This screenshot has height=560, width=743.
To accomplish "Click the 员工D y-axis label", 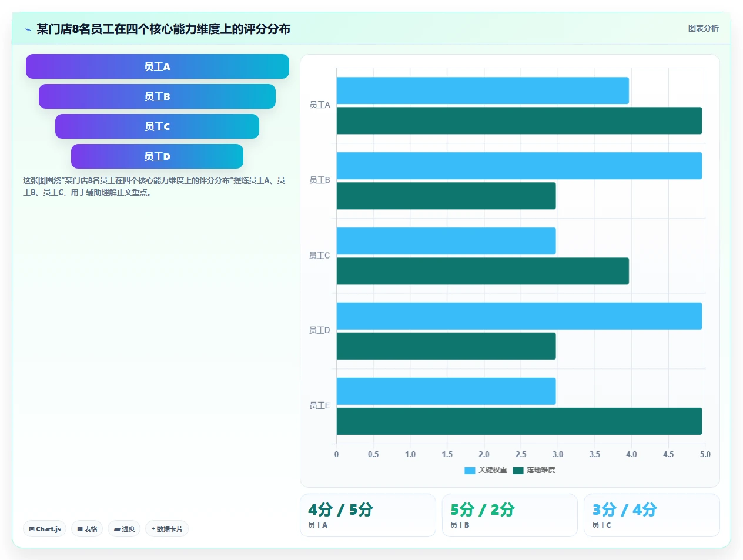I will 320,330.
